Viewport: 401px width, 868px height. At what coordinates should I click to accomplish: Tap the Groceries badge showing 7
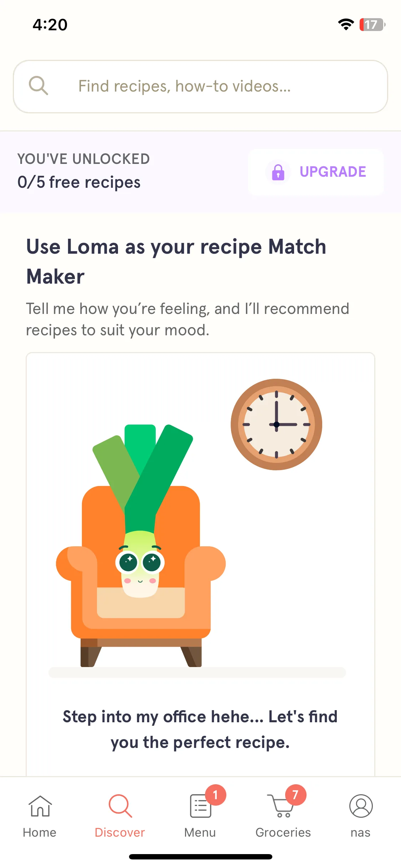tap(295, 795)
